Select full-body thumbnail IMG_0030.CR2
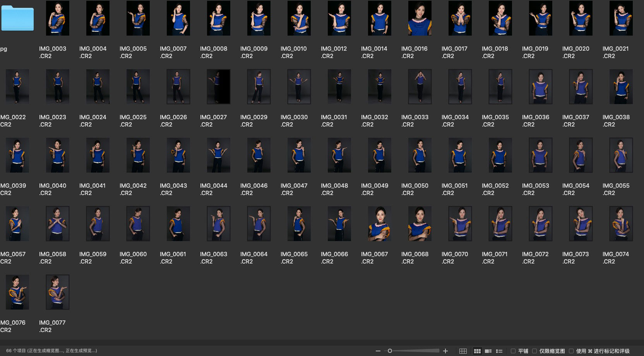 [299, 87]
